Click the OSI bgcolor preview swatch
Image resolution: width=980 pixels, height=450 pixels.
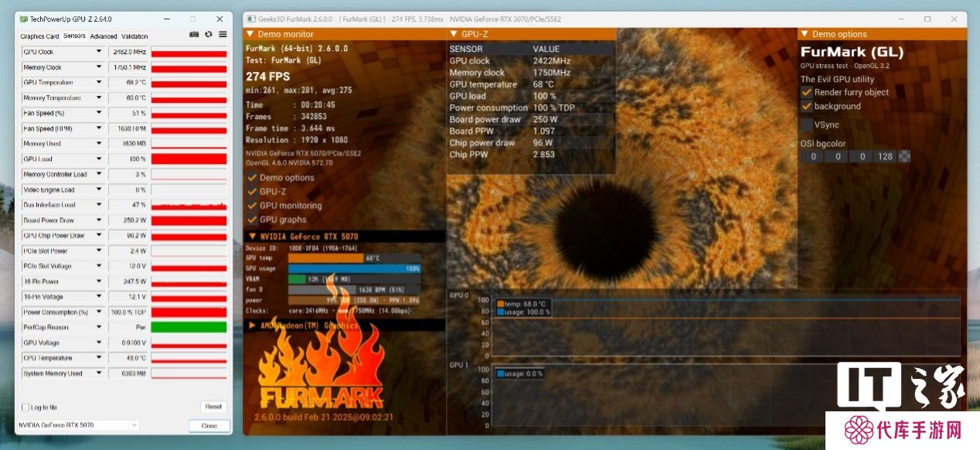[x=904, y=156]
